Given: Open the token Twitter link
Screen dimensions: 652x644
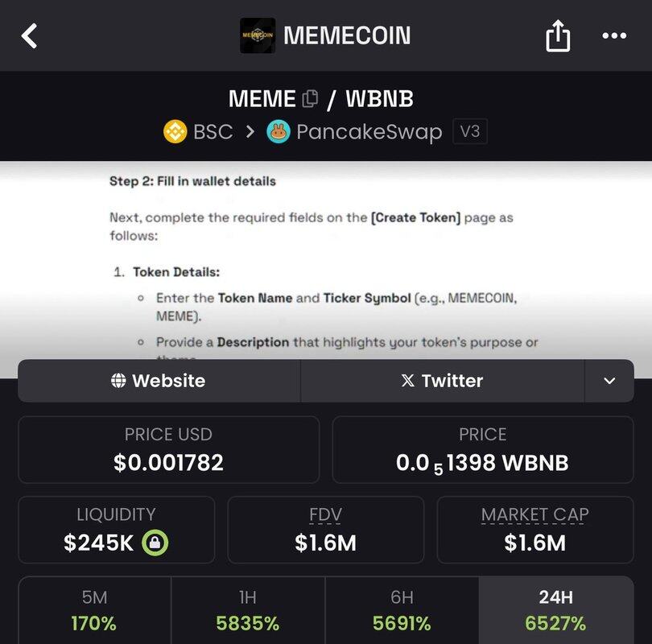Looking at the screenshot, I should (442, 381).
